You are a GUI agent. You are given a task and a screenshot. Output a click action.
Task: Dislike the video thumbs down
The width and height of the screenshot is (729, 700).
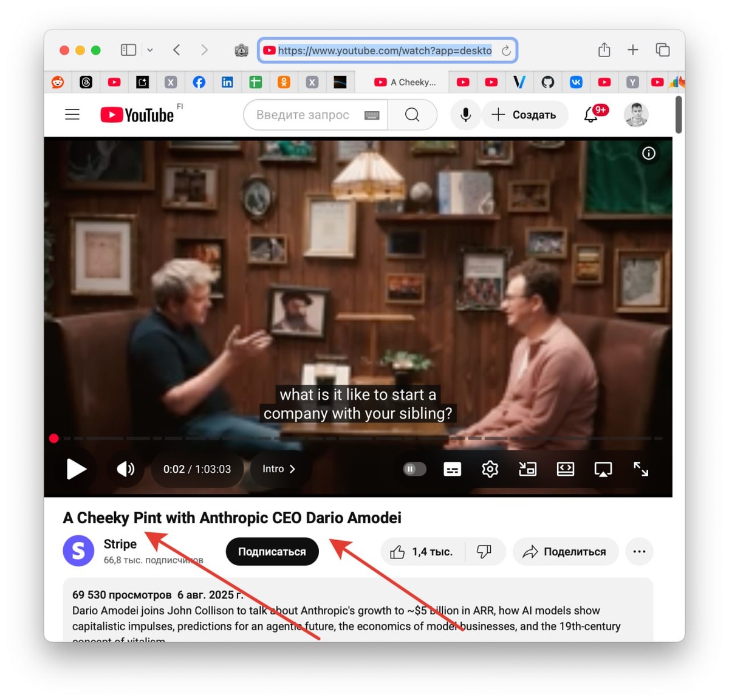[x=484, y=552]
